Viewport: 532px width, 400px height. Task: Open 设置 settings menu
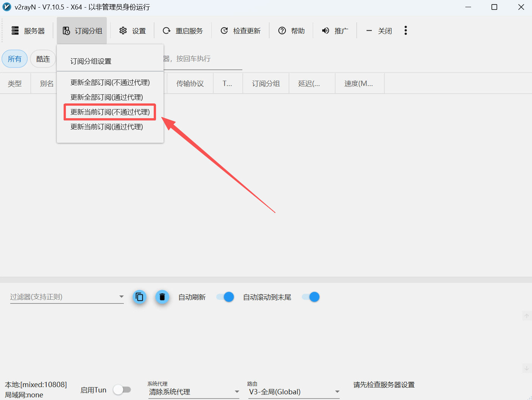click(132, 31)
